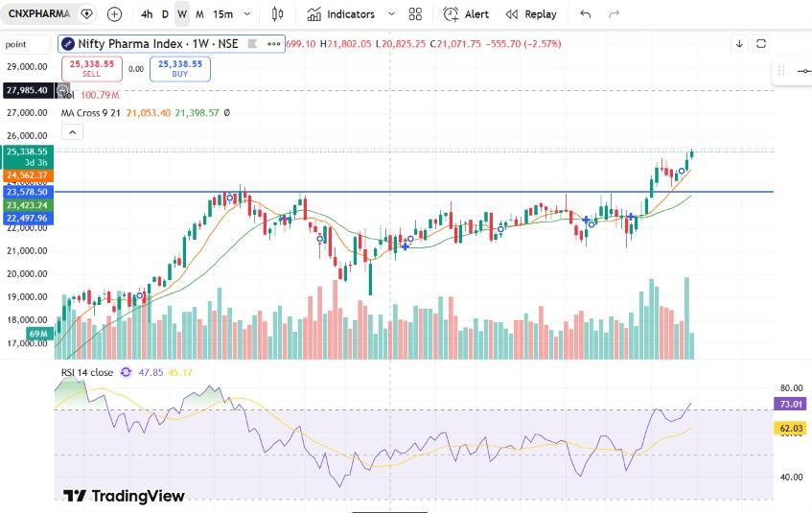Click the C21,071.75 close value in header
The image size is (812, 513).
tap(455, 44)
